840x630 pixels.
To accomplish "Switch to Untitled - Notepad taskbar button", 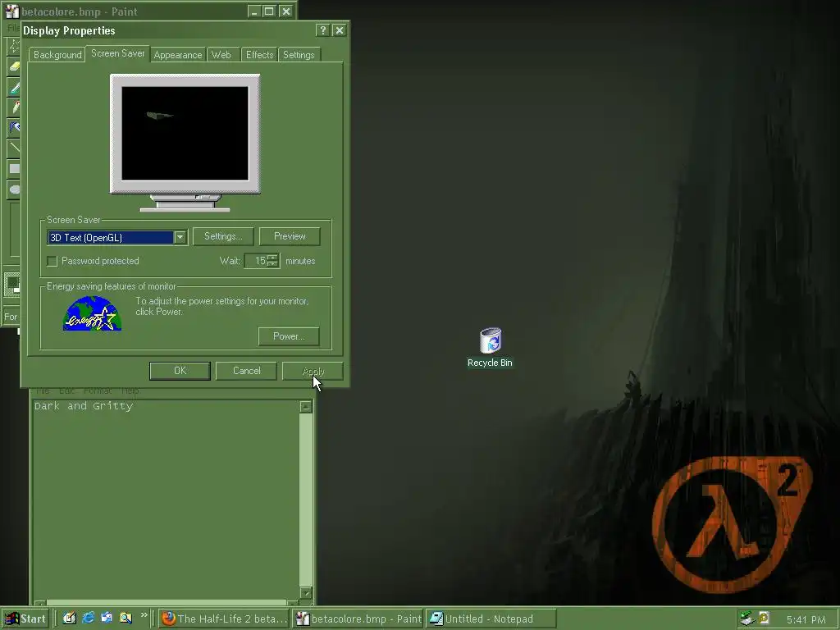I will (491, 619).
